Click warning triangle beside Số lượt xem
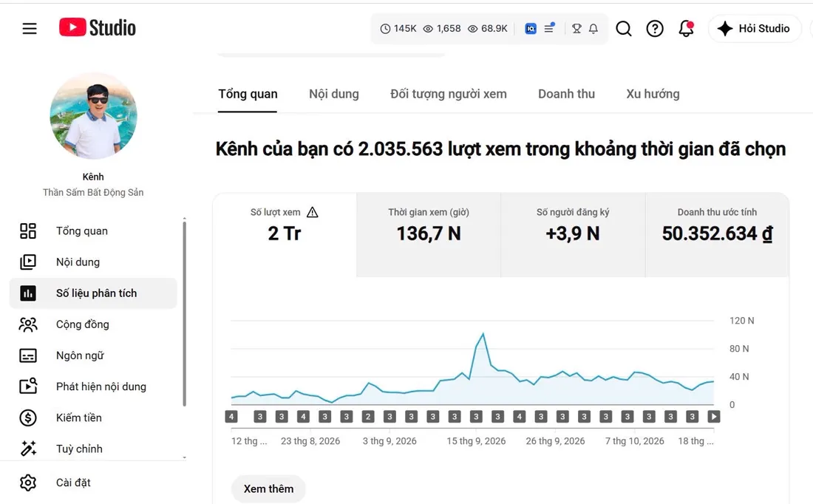 click(312, 212)
